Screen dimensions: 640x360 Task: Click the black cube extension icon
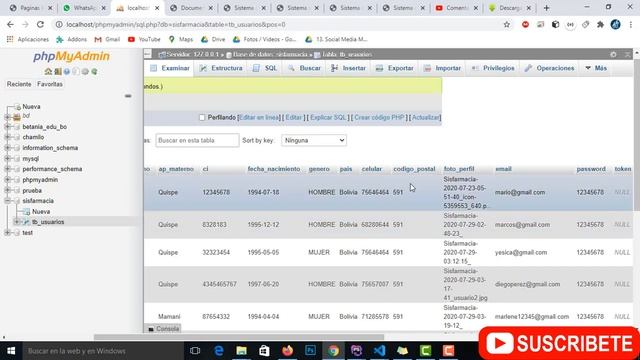tap(555, 24)
